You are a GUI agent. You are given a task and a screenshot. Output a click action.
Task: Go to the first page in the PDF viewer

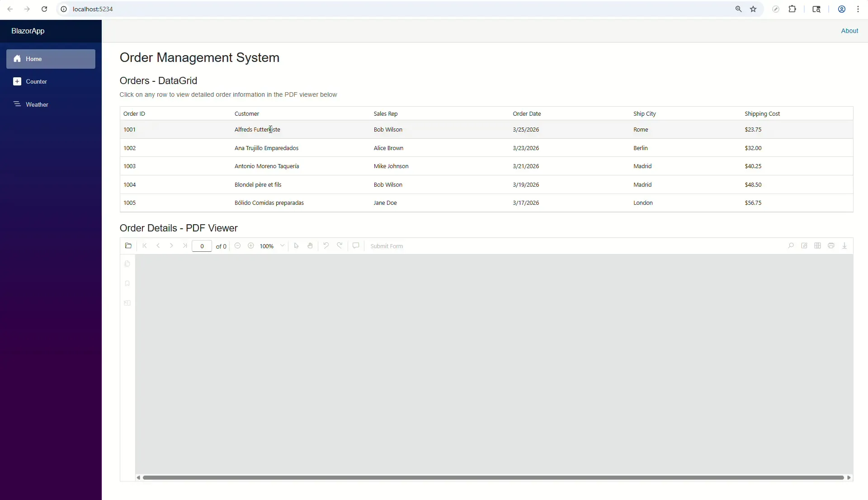pos(145,246)
